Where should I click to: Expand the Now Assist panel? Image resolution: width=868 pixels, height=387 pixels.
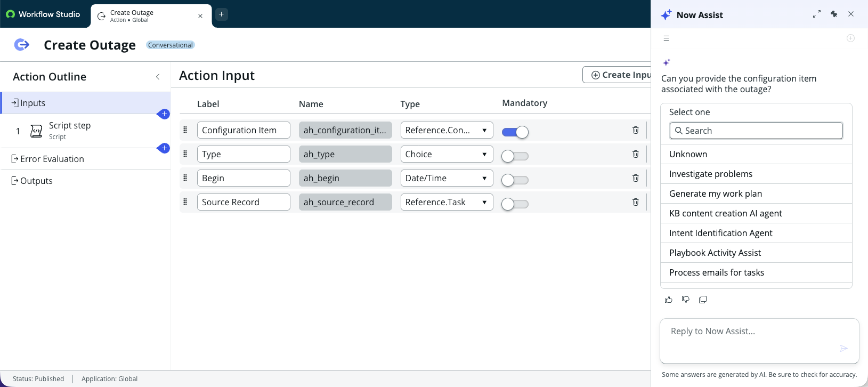[x=817, y=14]
